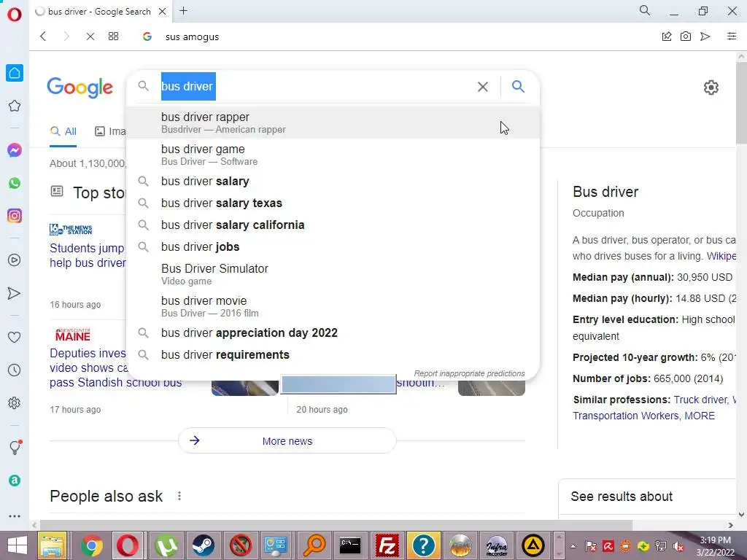Select suggestion bus driver salary texas
This screenshot has width=747, height=560.
pos(333,203)
